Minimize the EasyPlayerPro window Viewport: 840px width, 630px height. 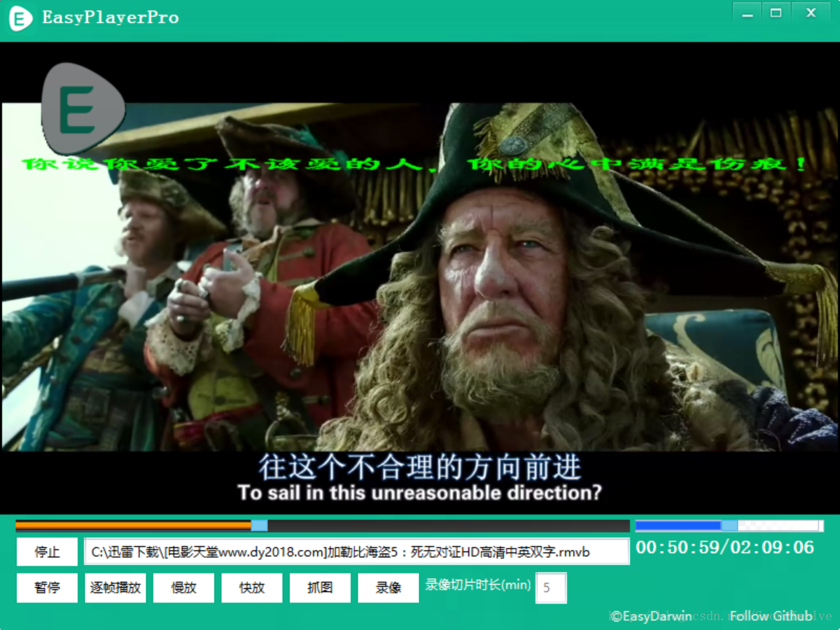tap(748, 13)
